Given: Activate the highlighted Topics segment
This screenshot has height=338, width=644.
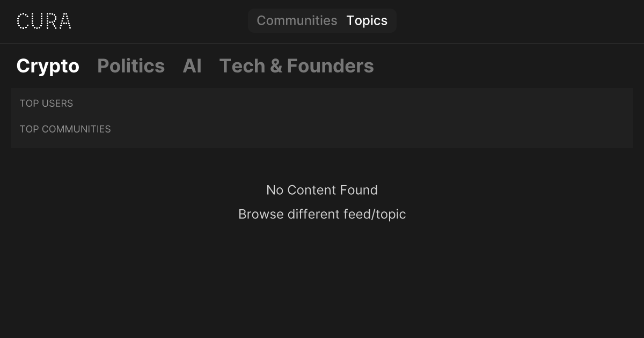Looking at the screenshot, I should (367, 21).
